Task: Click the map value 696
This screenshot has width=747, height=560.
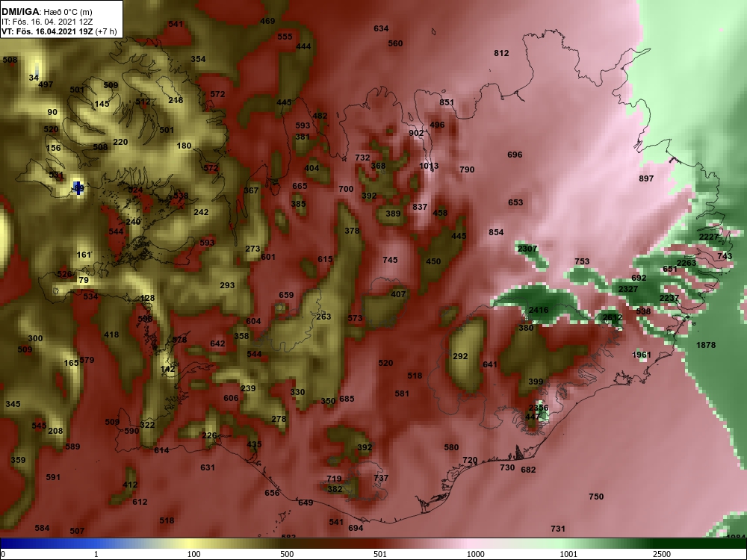Action: tap(515, 155)
